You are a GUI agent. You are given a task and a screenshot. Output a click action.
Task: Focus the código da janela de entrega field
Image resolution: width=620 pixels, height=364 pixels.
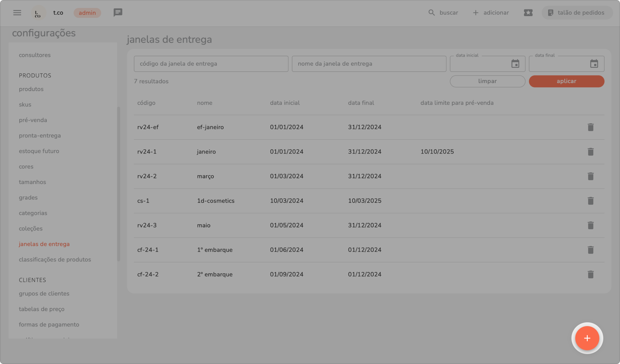(x=211, y=64)
